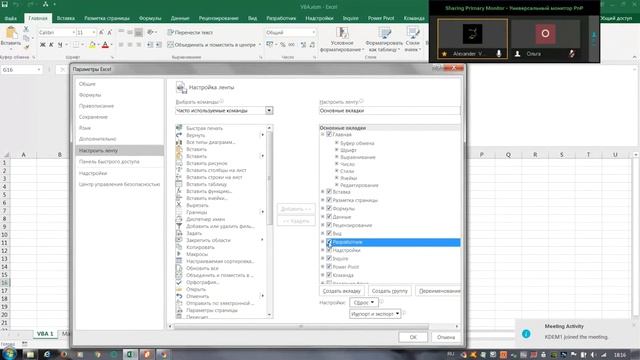Click the Format Painter brush icon
This screenshot has height=360, width=640.
[x=26, y=47]
